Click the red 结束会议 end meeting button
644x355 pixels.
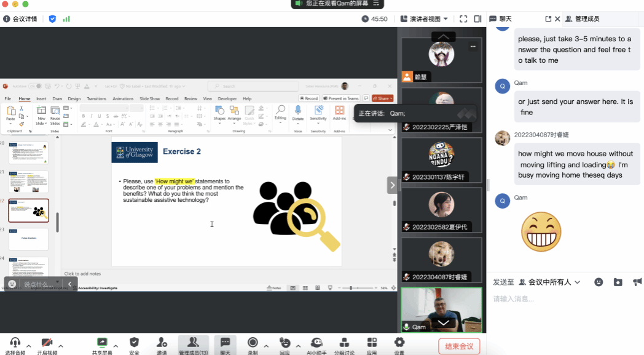(459, 346)
